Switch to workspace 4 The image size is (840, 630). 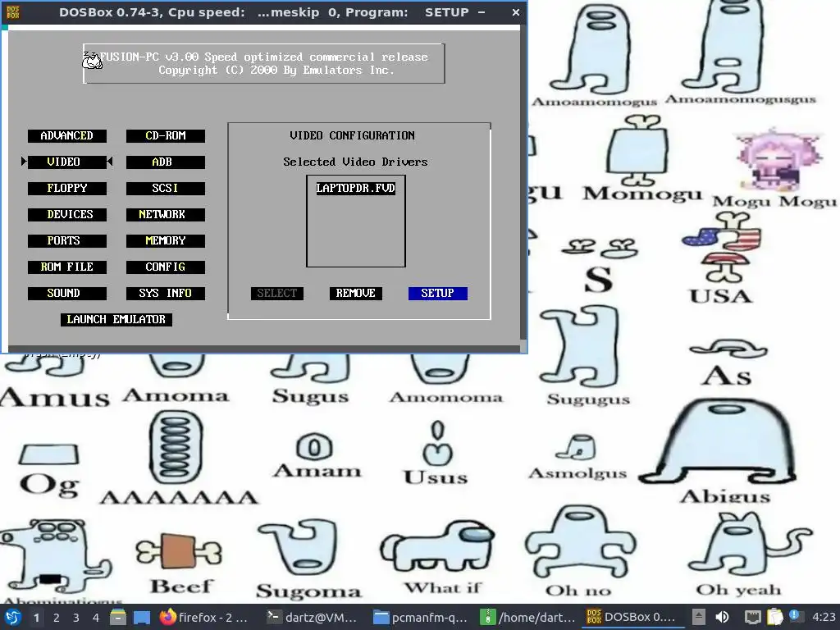tap(96, 618)
